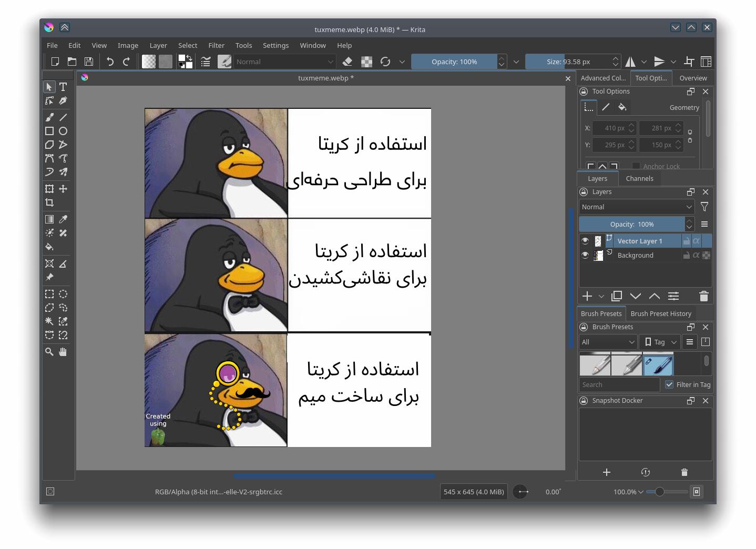Open the All brush tag filter dropdown

coord(608,342)
